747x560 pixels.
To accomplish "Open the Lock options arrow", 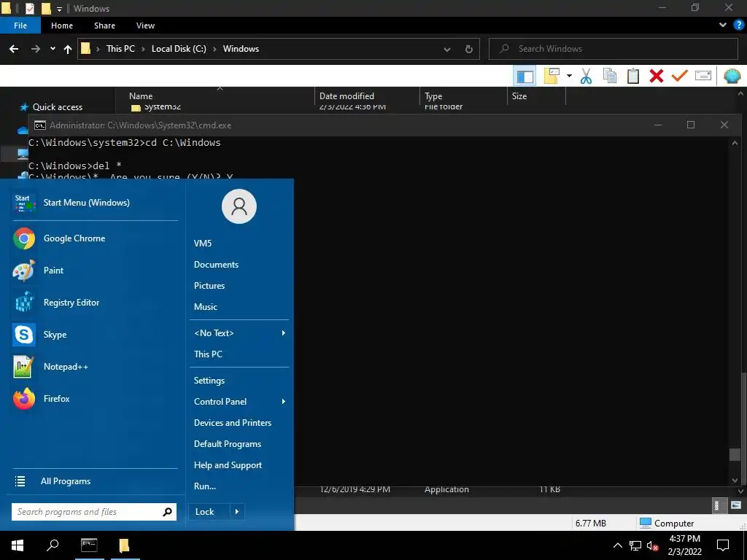I will (x=237, y=512).
